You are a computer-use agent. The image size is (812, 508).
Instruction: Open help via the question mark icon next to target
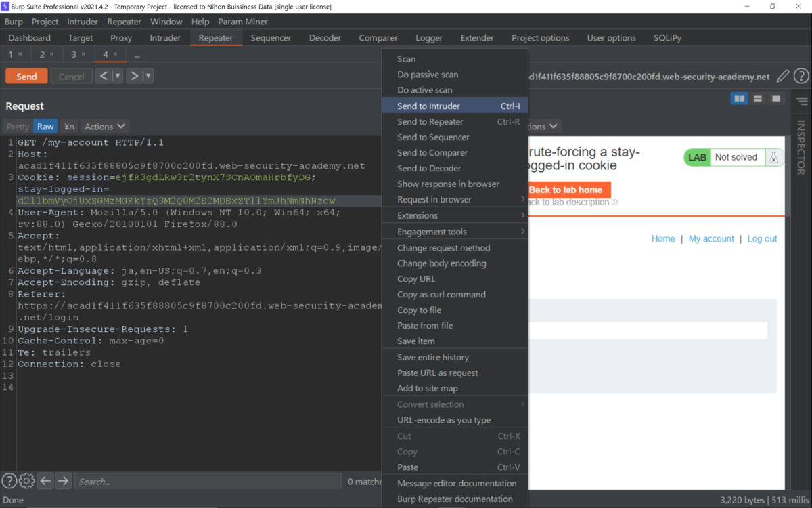pyautogui.click(x=801, y=77)
